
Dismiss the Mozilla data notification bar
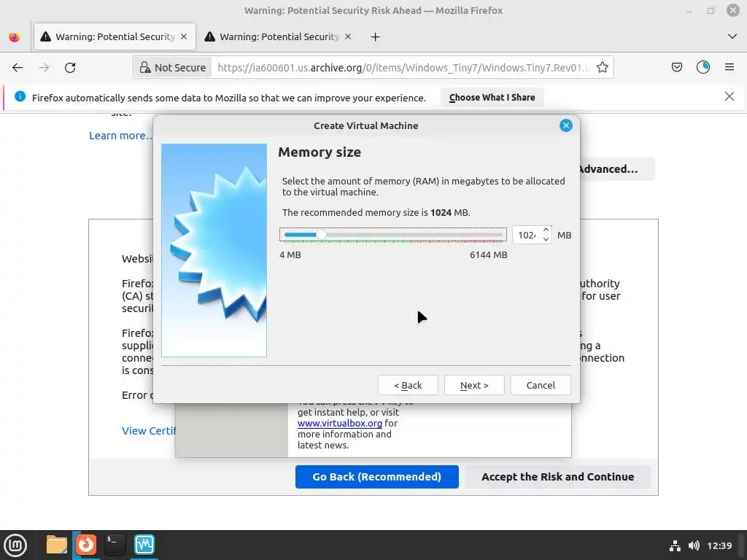click(x=729, y=97)
